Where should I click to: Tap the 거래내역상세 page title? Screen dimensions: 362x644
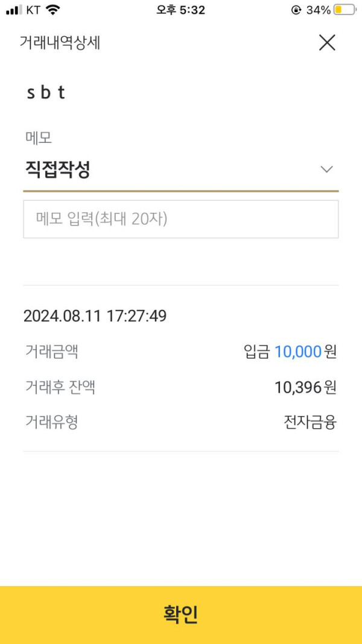(x=60, y=43)
